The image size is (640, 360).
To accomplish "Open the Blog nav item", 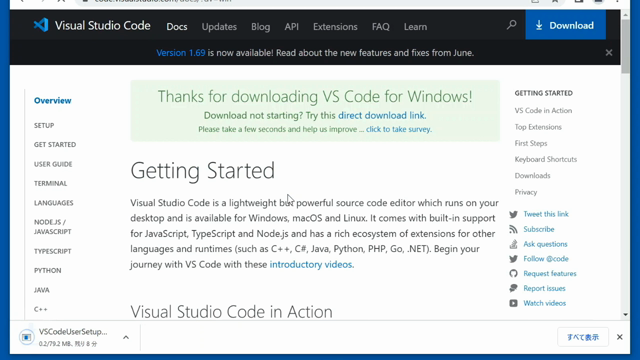I will tap(260, 27).
